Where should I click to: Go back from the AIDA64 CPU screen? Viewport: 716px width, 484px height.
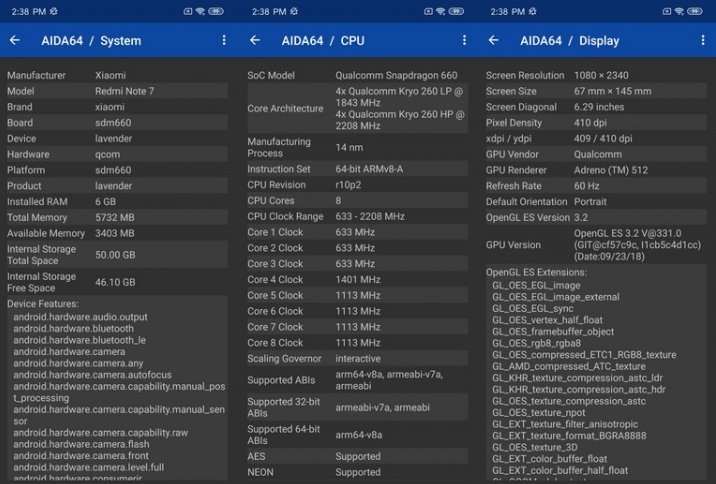point(255,41)
